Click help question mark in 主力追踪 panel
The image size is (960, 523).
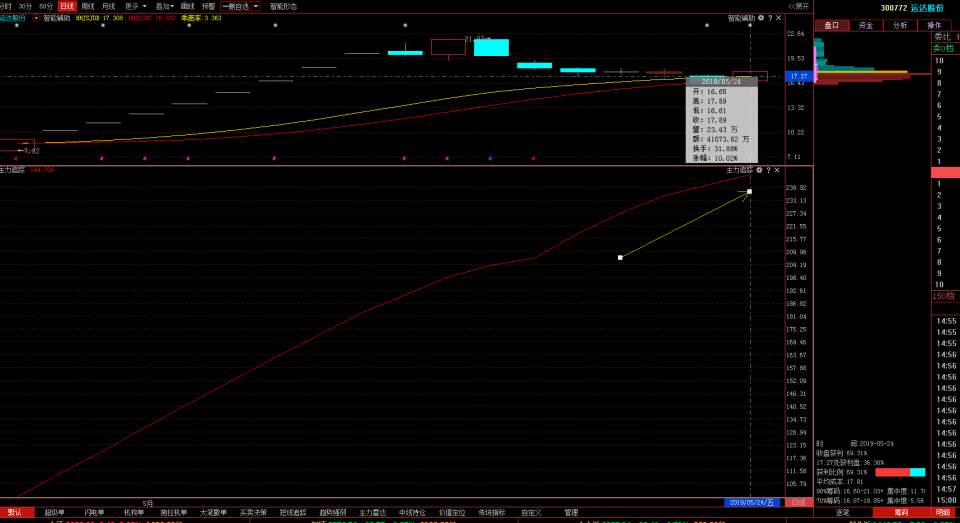point(769,171)
